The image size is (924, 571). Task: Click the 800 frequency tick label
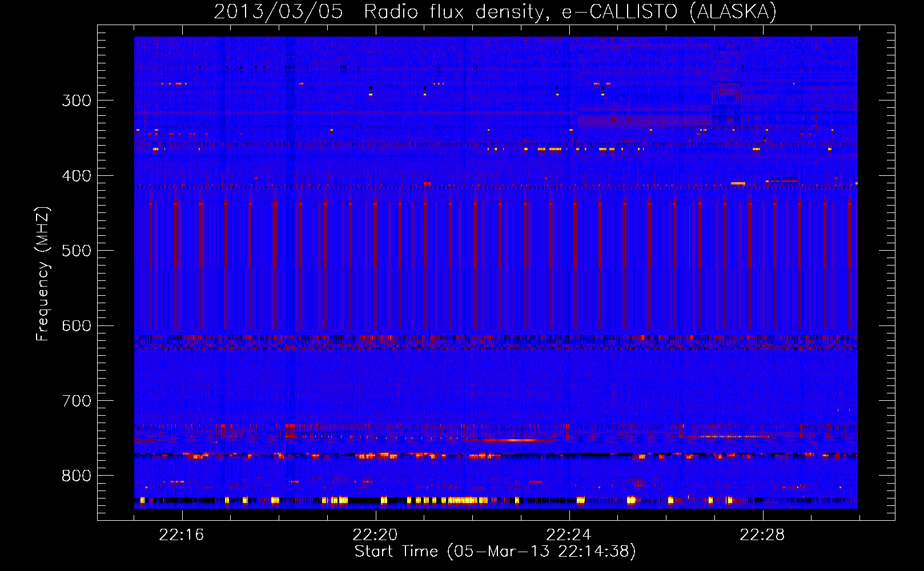click(77, 476)
